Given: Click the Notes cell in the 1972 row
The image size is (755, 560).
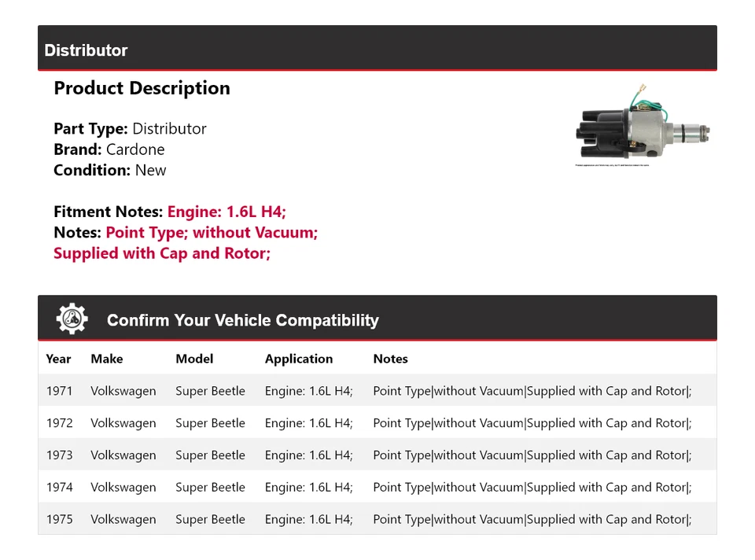Looking at the screenshot, I should coord(532,424).
